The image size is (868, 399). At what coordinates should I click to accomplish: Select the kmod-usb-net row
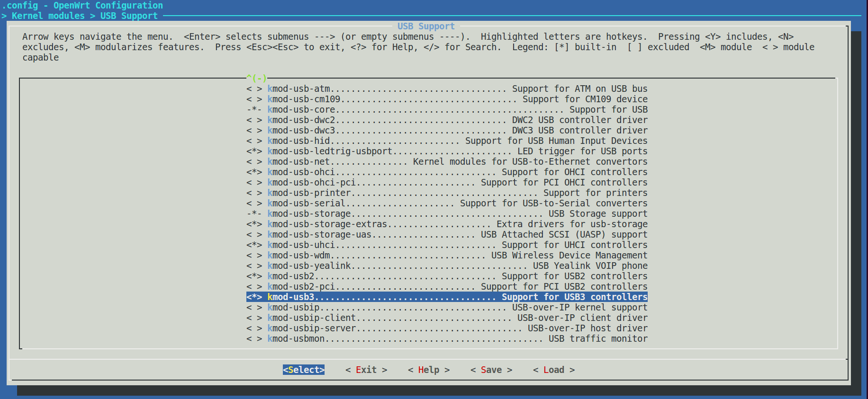(x=447, y=162)
